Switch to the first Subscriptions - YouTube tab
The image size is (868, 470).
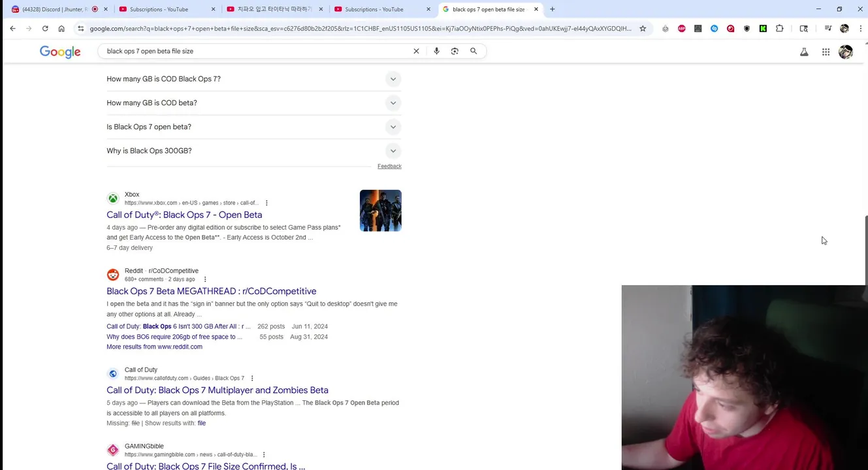[167, 9]
